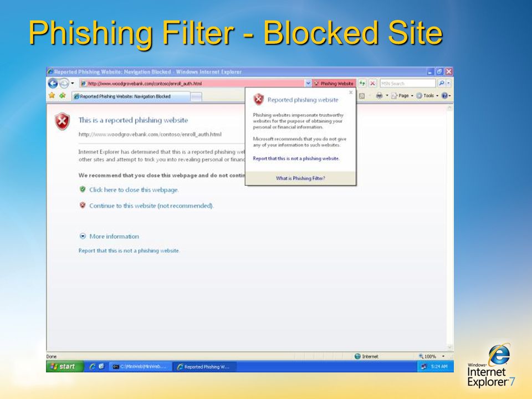532x399 pixels.
Task: Click the Print icon
Action: point(379,96)
